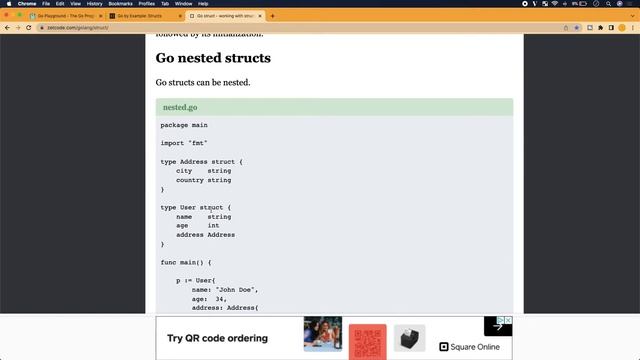640x360 pixels.
Task: Open the Apple menu
Action: (9, 4)
